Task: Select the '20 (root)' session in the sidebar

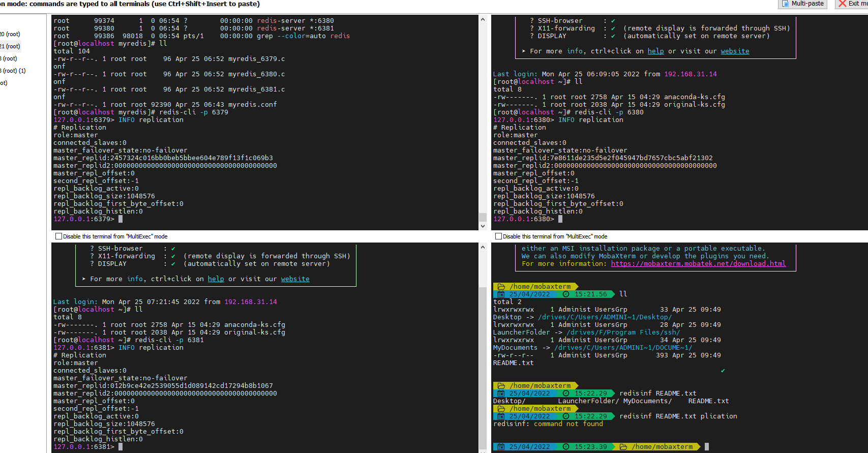Action: coord(10,34)
